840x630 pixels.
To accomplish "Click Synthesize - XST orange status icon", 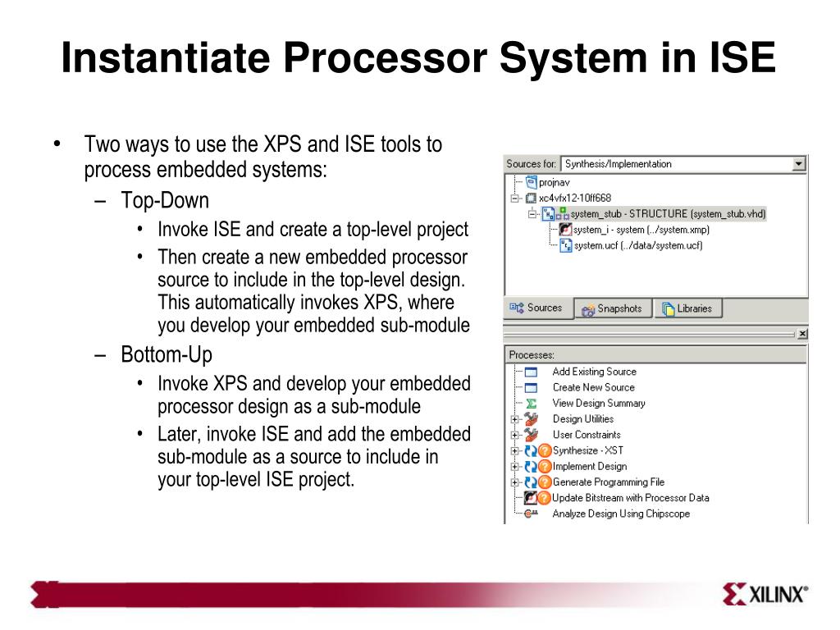I will click(545, 451).
